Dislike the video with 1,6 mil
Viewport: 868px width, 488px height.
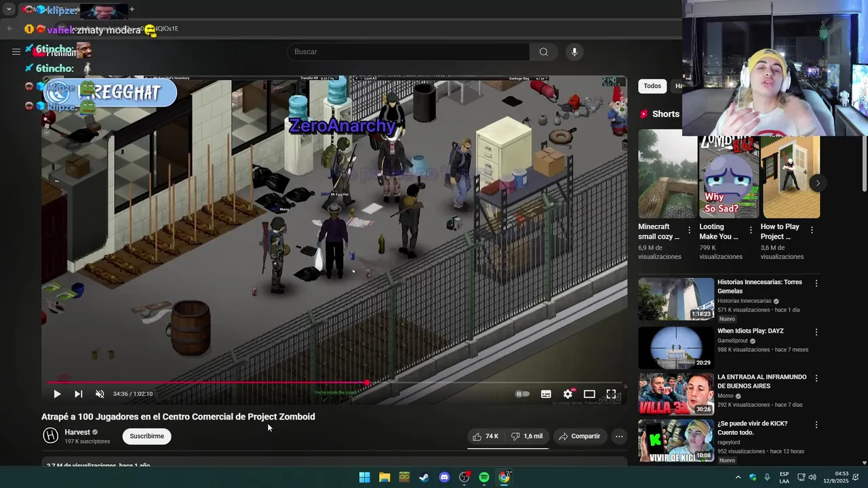[528, 436]
